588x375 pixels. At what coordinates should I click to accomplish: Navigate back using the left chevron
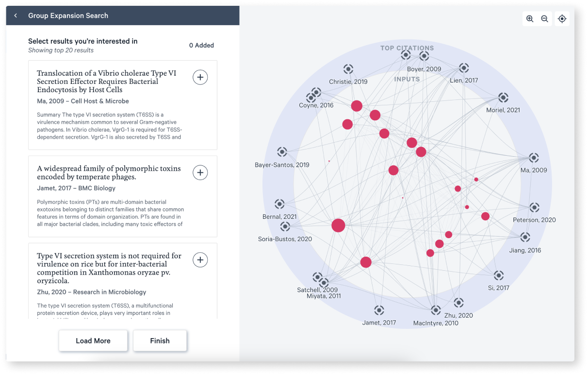[x=16, y=16]
